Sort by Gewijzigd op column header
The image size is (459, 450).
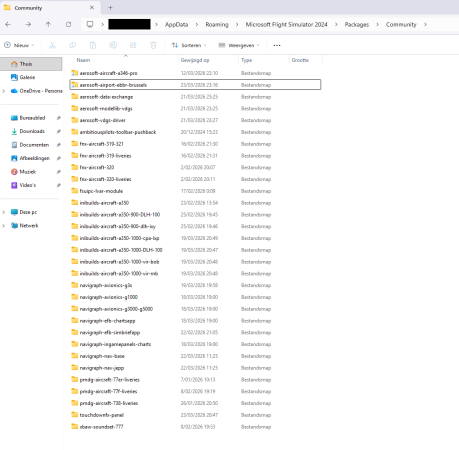(195, 60)
